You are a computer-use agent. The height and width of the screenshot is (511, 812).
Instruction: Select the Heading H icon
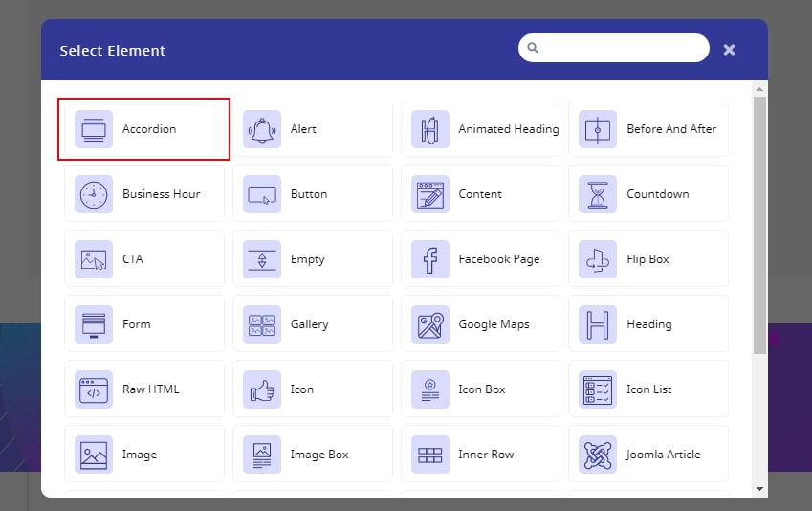coord(598,324)
